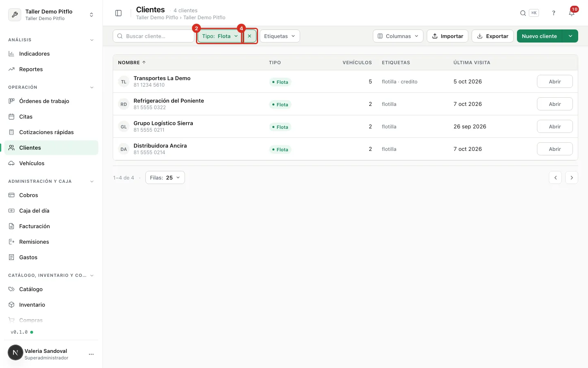Image resolution: width=588 pixels, height=368 pixels.
Task: Open the Taller Demo Pitflo workspace switcher
Action: coord(51,15)
